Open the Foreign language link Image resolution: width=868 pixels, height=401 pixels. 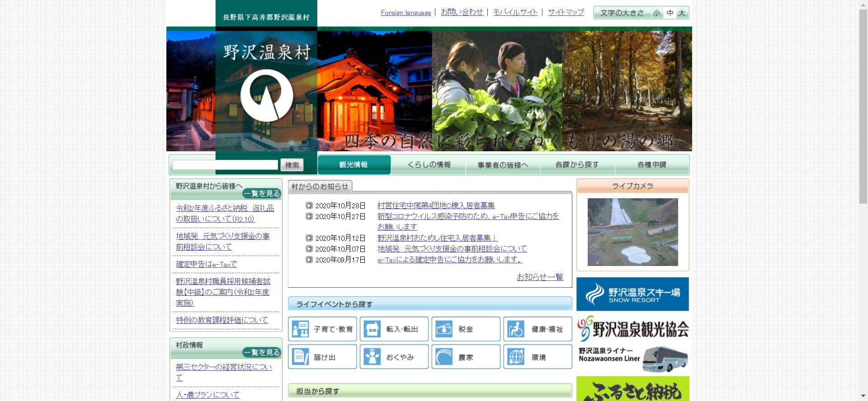pos(406,13)
